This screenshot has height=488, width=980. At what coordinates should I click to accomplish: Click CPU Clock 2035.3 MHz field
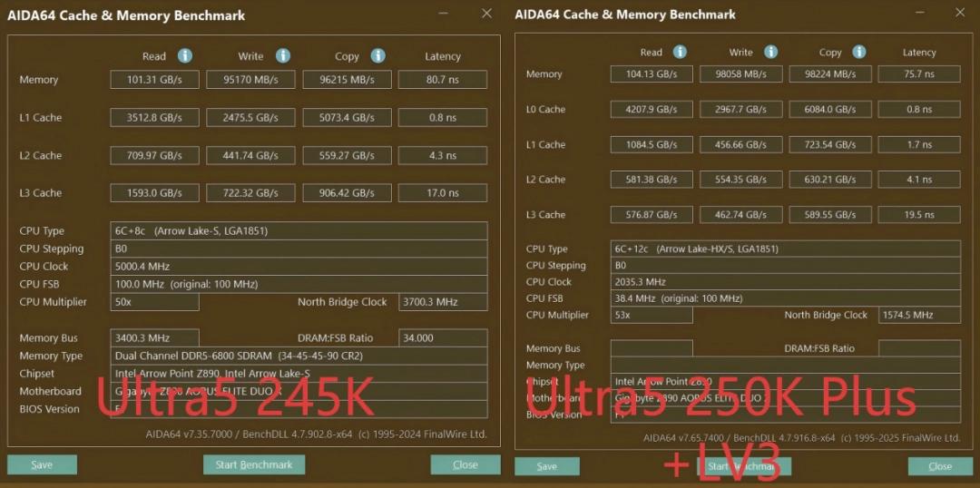coord(786,282)
